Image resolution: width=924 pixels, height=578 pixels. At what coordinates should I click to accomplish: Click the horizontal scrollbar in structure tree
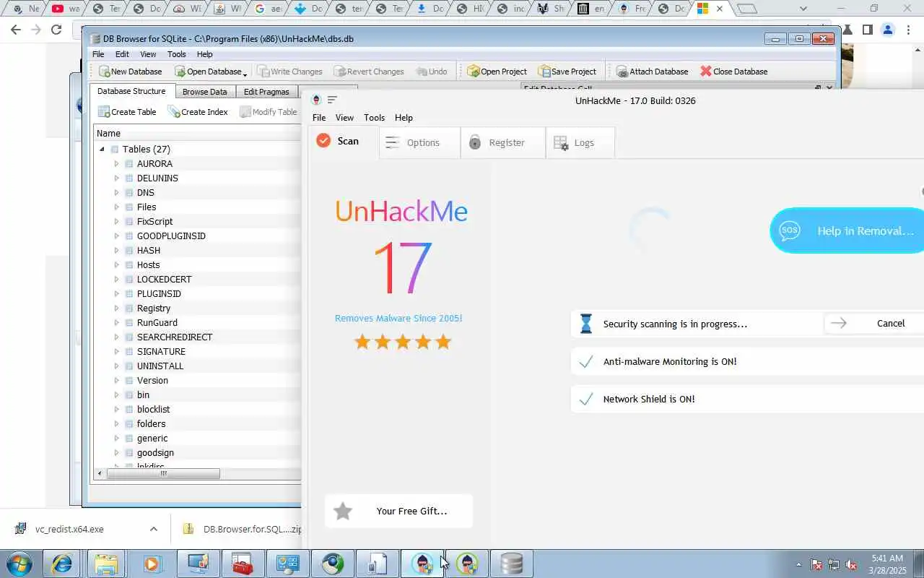(163, 474)
